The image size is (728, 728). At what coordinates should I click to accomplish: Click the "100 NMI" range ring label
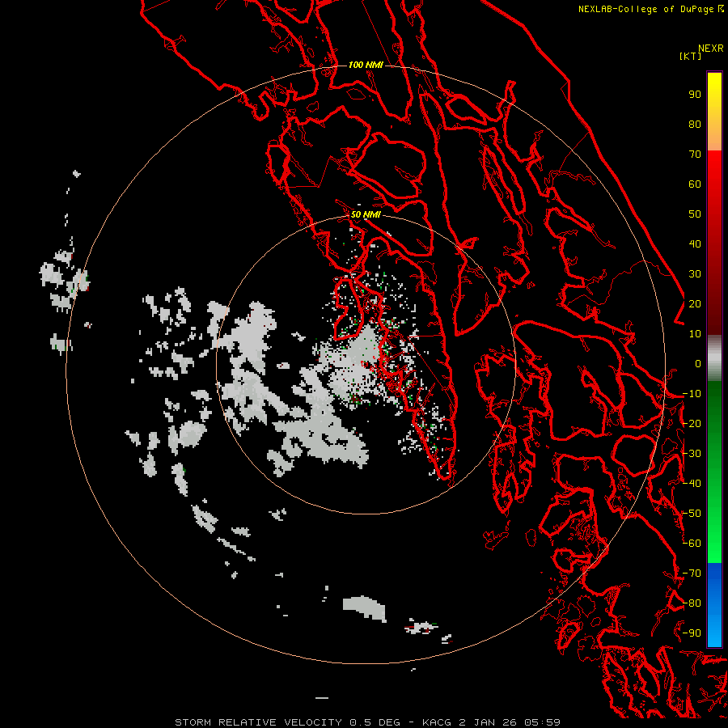366,65
